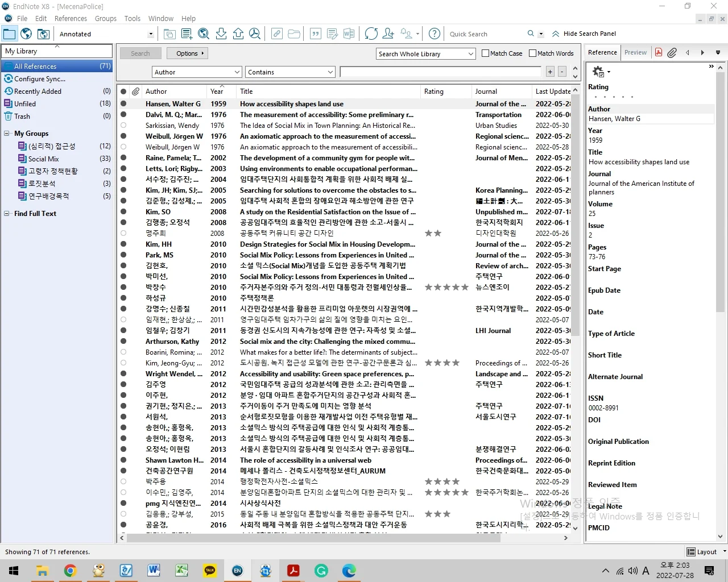Click the Open Link icon
The width and height of the screenshot is (728, 582).
pos(277,34)
